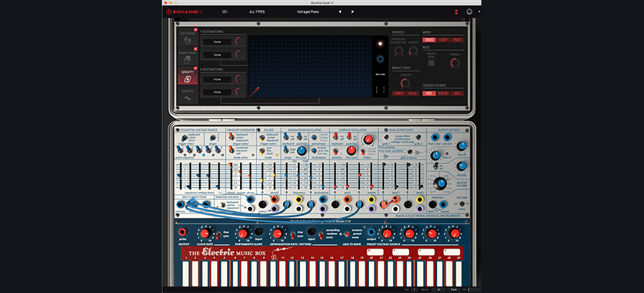Click the Portamento Slope red knob
The image size is (644, 293).
[243, 233]
